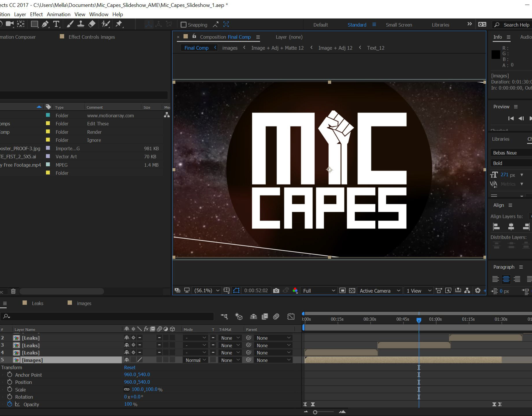The image size is (532, 416).
Task: Left align text in Paragraph panel
Action: pos(495,279)
